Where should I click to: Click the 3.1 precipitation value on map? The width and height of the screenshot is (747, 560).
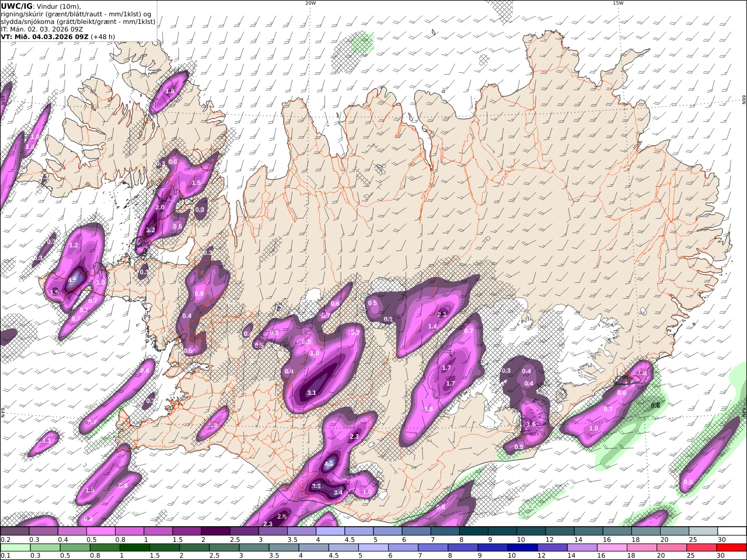point(312,393)
